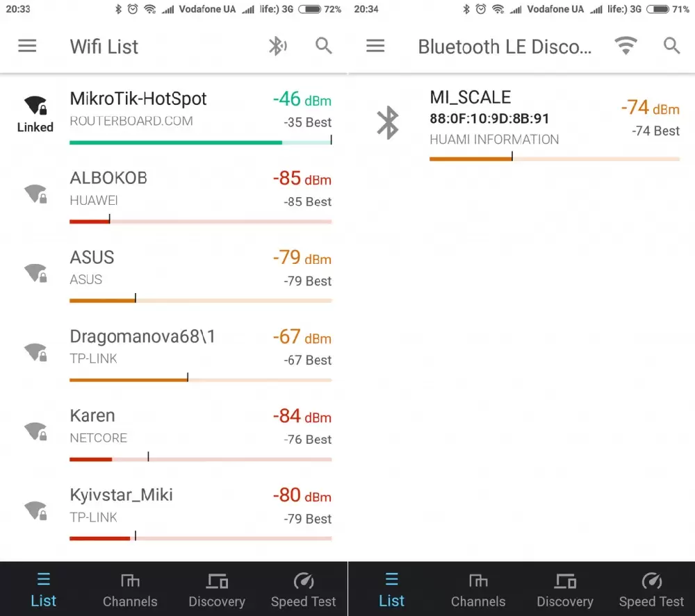The width and height of the screenshot is (695, 616).
Task: Select List tab in Bluetooth screen
Action: click(x=391, y=589)
